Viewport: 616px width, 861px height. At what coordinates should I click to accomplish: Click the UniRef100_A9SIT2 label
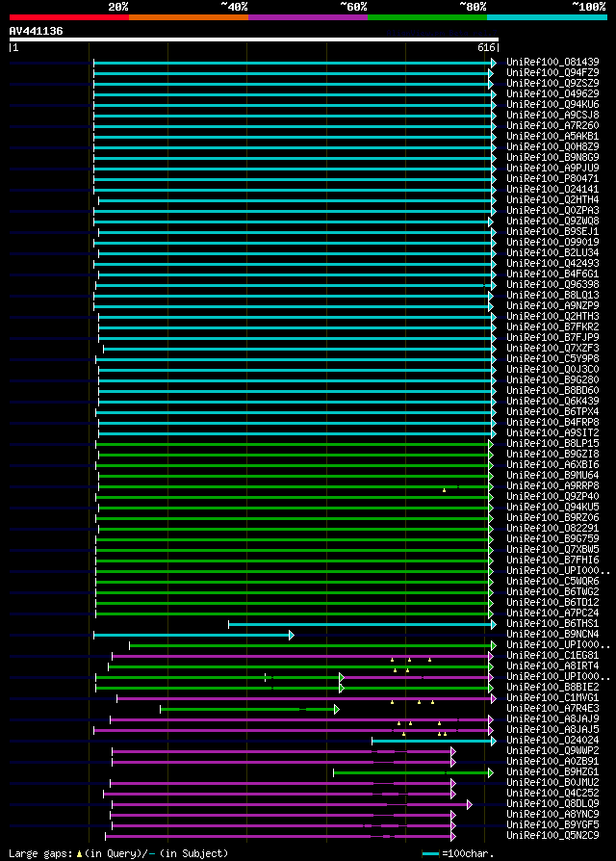[552, 433]
